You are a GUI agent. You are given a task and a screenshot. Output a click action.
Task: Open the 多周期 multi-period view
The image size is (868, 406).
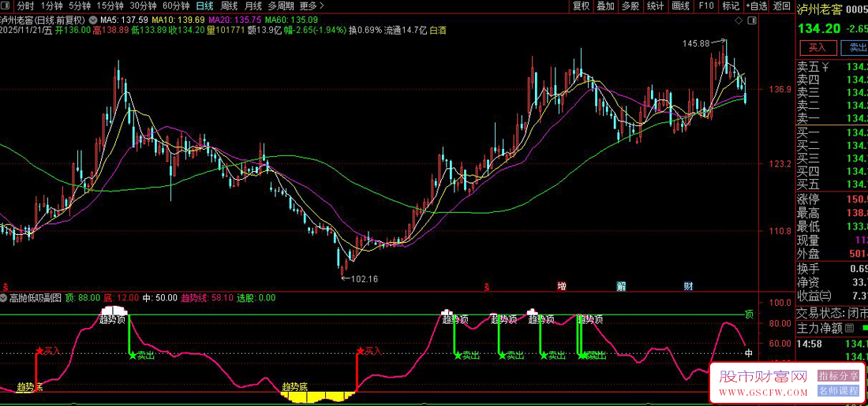[281, 6]
